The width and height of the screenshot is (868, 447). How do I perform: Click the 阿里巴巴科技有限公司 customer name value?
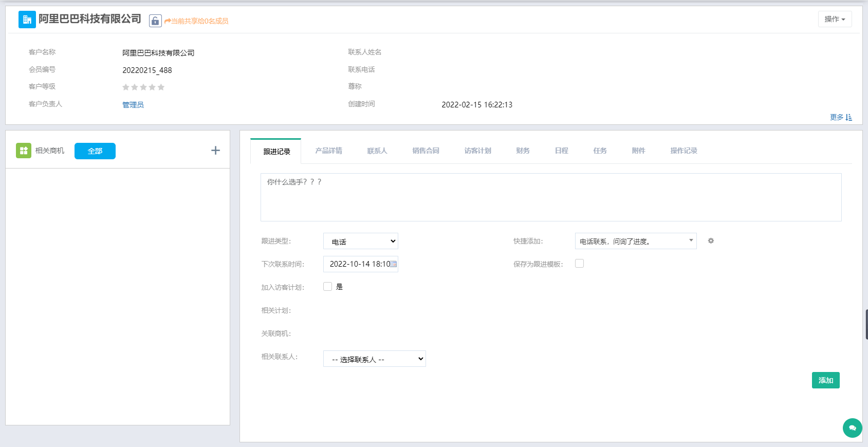click(158, 53)
